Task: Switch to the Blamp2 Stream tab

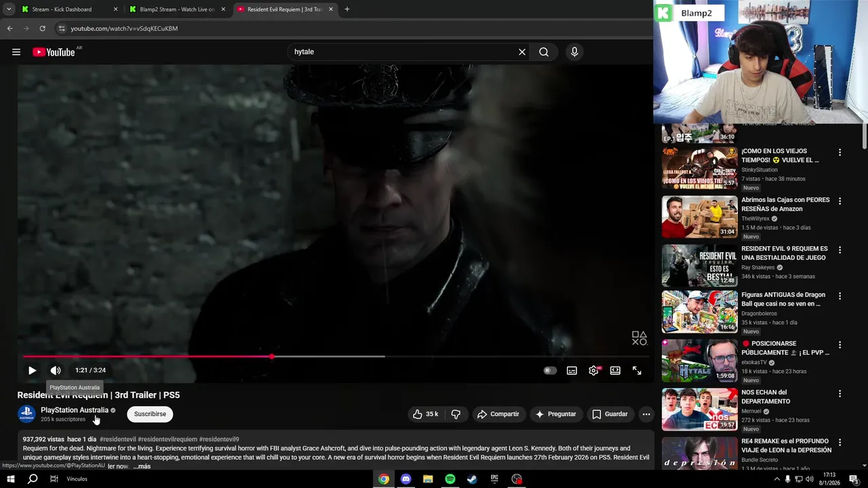Action: (178, 9)
